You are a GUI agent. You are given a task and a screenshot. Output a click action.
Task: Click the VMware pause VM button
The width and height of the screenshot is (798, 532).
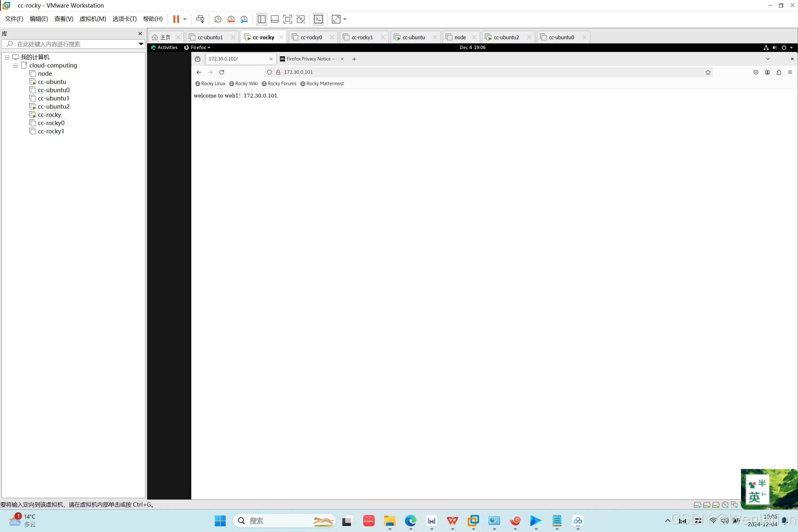pyautogui.click(x=176, y=19)
